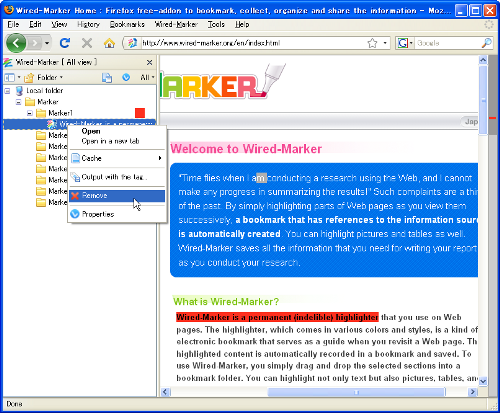Bookmark this page with the star icon

click(372, 43)
